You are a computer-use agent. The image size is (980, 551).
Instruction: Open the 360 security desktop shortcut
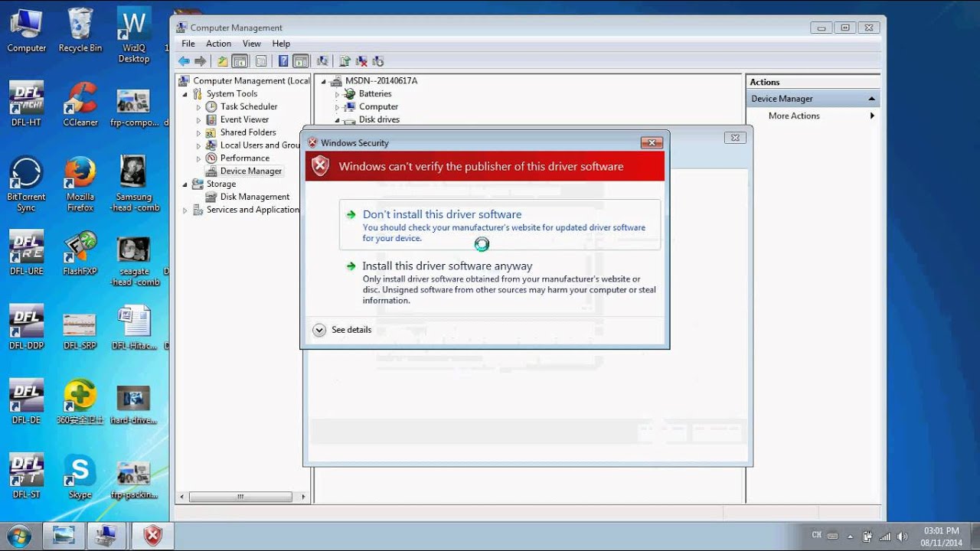(80, 402)
